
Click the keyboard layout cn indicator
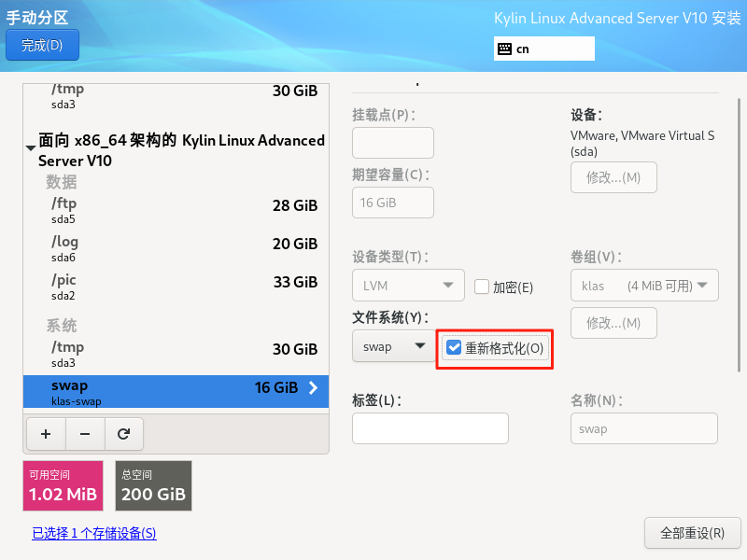543,49
